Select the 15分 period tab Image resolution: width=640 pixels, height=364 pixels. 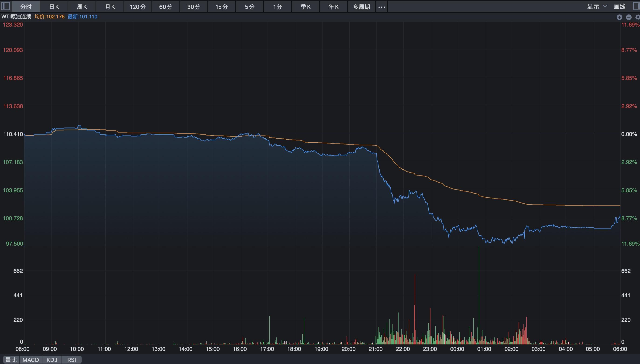(222, 7)
